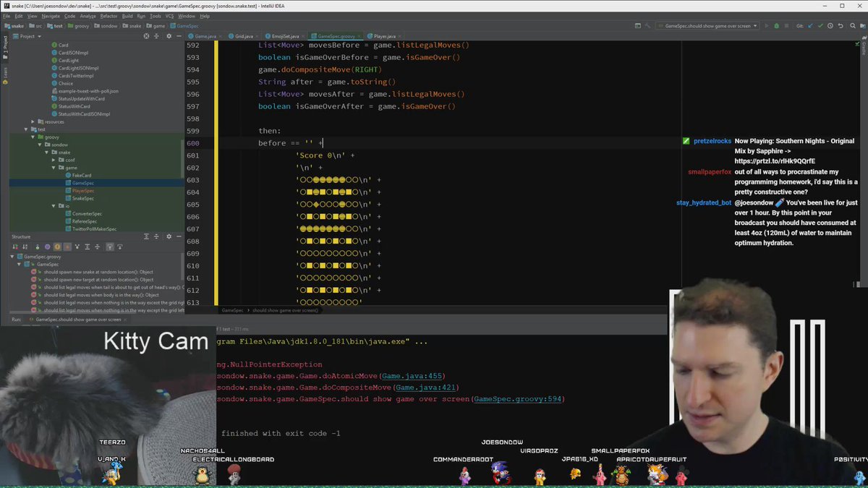868x488 pixels.
Task: Expand the resources folder
Action: coord(33,121)
